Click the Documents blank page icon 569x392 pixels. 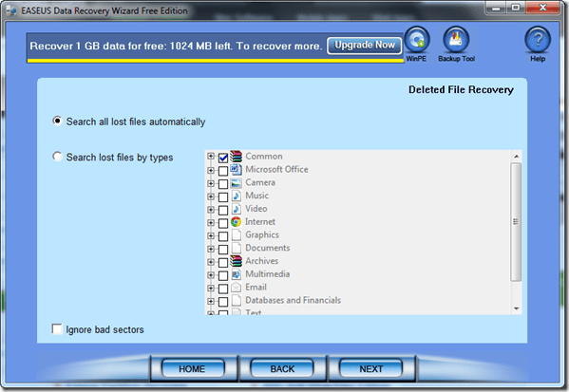click(x=237, y=248)
